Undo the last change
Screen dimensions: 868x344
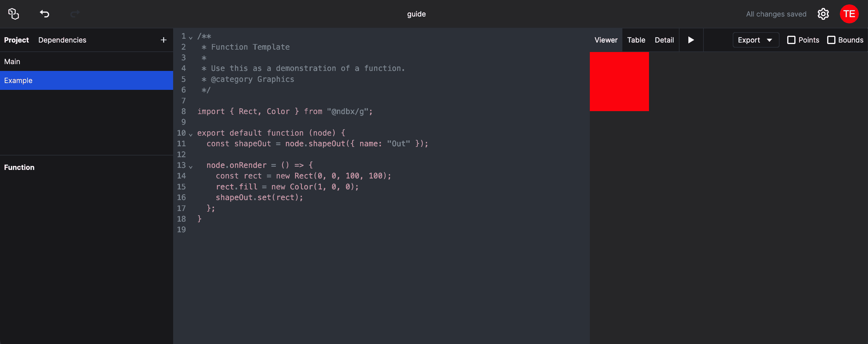click(x=44, y=14)
